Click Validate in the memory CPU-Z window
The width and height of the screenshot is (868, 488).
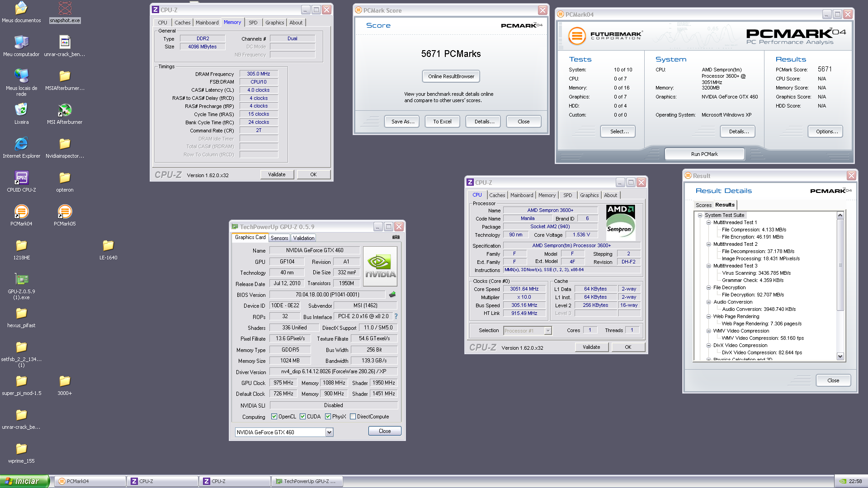(x=277, y=174)
